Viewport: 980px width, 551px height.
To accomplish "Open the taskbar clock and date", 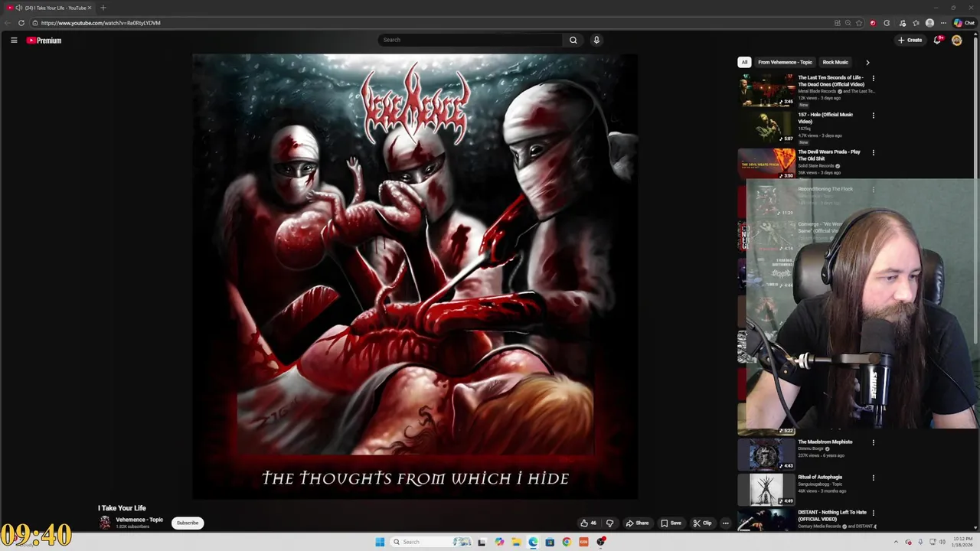I will click(x=962, y=542).
